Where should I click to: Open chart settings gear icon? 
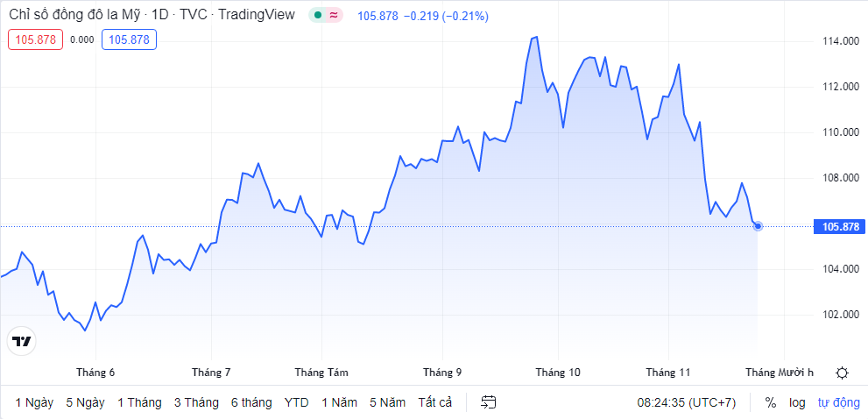coord(842,373)
